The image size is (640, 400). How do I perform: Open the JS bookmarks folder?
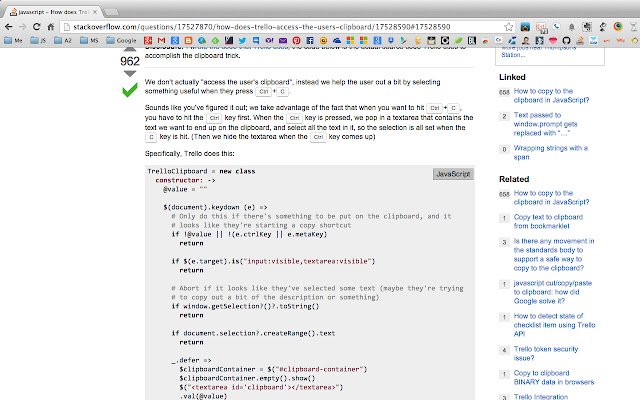[x=38, y=40]
